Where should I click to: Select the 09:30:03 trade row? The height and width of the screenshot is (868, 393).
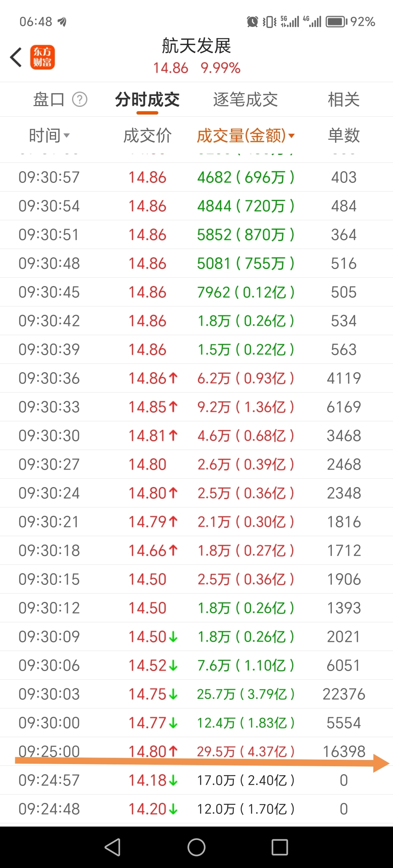pos(196,694)
